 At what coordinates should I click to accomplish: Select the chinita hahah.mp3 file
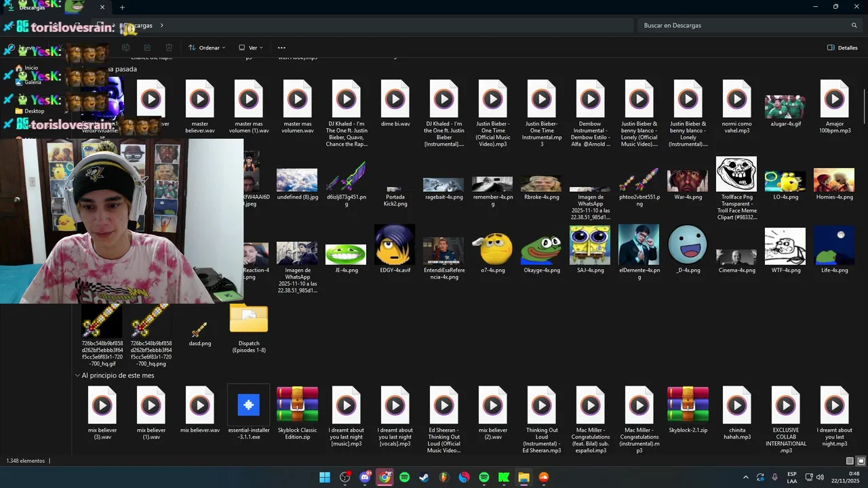click(736, 413)
